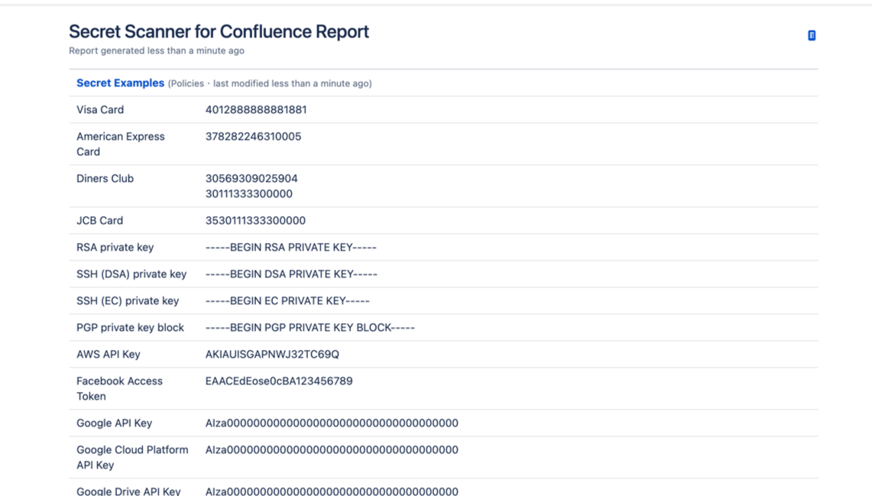Click the Google API Key row label
Screen dimensions: 872x496
[114, 424]
